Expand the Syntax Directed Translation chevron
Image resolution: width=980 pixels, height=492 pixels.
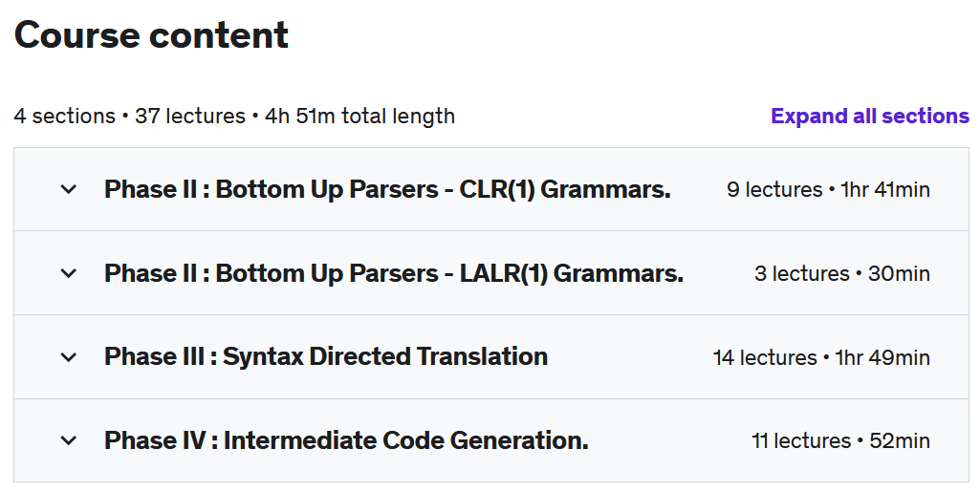pyautogui.click(x=69, y=357)
